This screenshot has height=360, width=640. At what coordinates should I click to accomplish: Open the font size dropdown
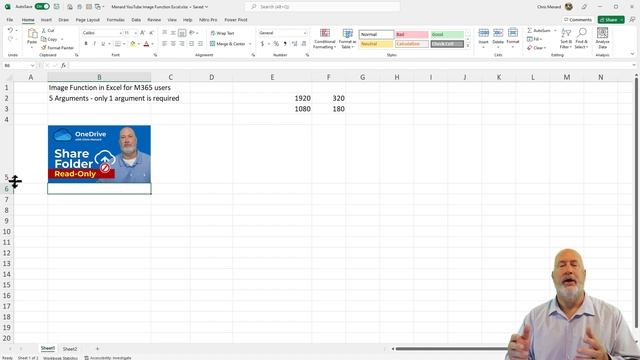136,33
